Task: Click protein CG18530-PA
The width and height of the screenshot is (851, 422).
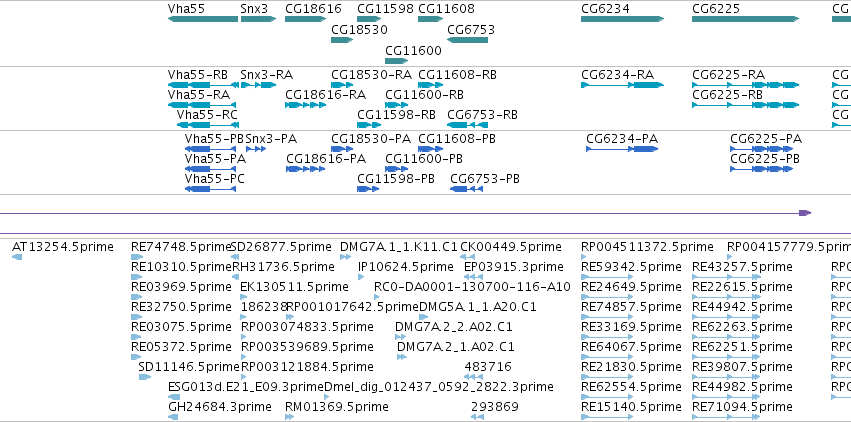Action: (x=342, y=149)
